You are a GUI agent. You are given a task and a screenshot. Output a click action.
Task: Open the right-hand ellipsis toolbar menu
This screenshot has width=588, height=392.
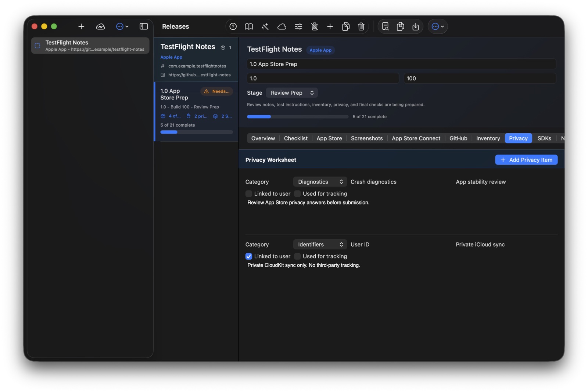coord(438,26)
